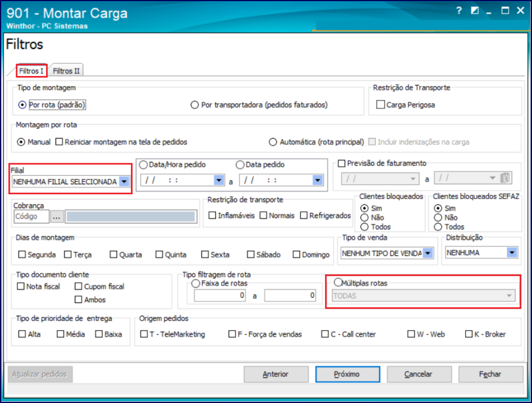
Task: Check Baixa delivery priority
Action: pos(99,334)
